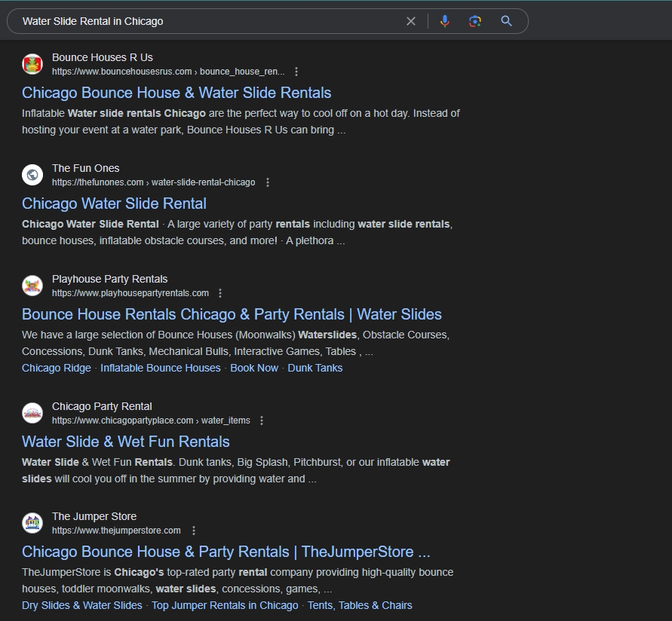The image size is (672, 621).
Task: Open Chicago Bounce House & Party Rentals TheJumperStore link
Action: pyautogui.click(x=226, y=552)
